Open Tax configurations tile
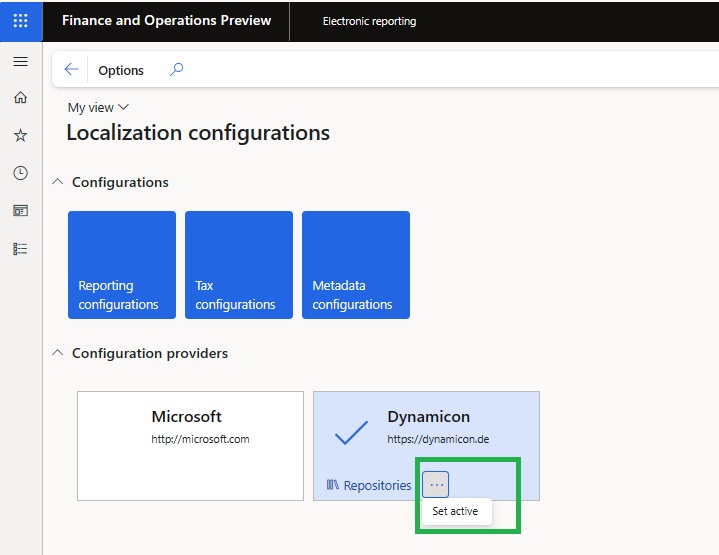The image size is (719, 555). pyautogui.click(x=239, y=265)
